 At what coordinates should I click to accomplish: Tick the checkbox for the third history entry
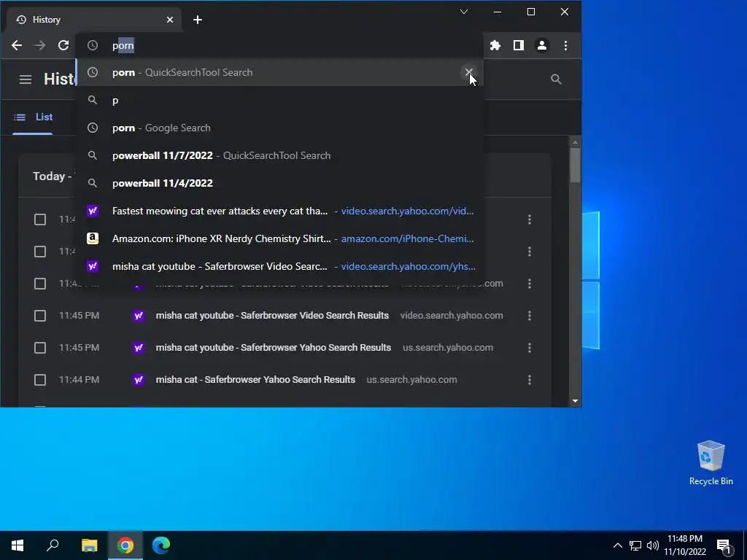pos(40,284)
